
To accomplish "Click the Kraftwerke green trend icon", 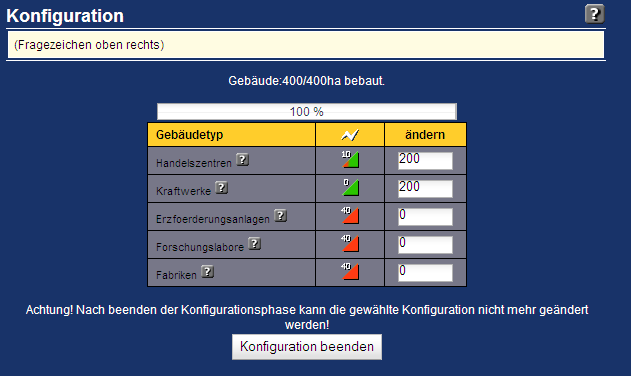I will point(350,188).
